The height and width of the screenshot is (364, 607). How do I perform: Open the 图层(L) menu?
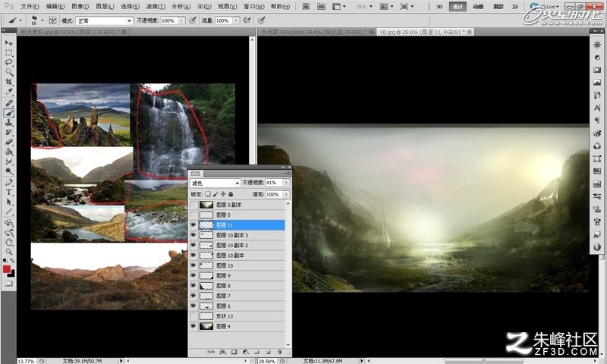pos(105,7)
